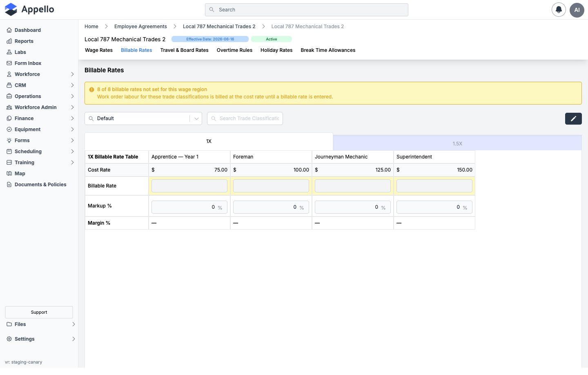The height and width of the screenshot is (375, 588).
Task: Open the Travel & Board Rates tab
Action: pyautogui.click(x=184, y=50)
